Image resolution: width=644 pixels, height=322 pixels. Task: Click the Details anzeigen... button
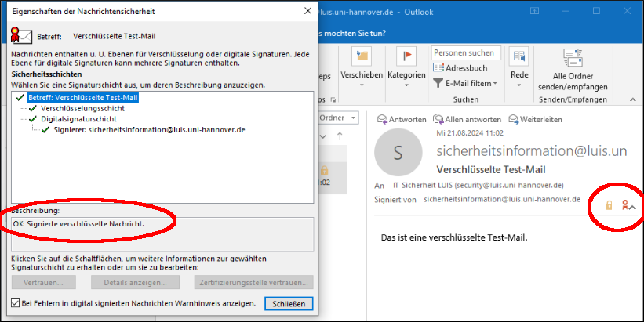tap(135, 282)
